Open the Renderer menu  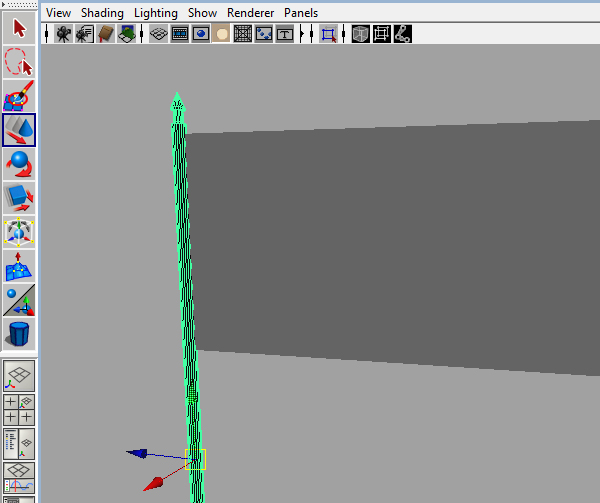[x=251, y=13]
